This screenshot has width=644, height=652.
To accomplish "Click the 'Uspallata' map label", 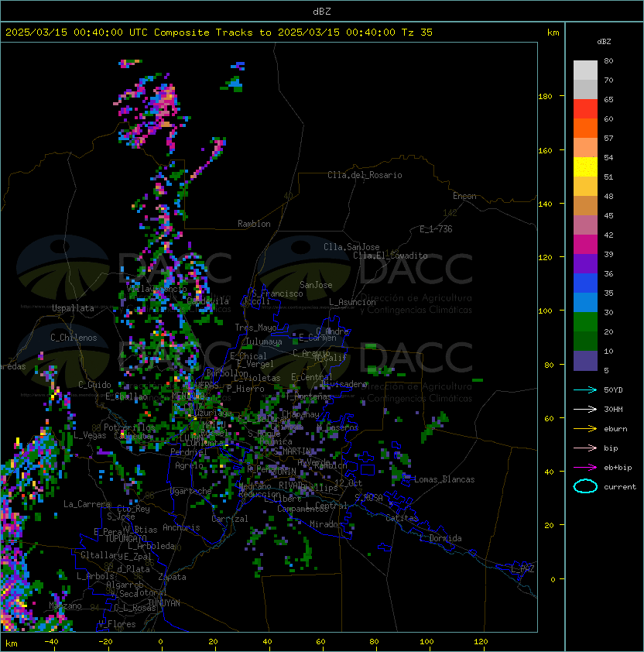I will tap(73, 308).
